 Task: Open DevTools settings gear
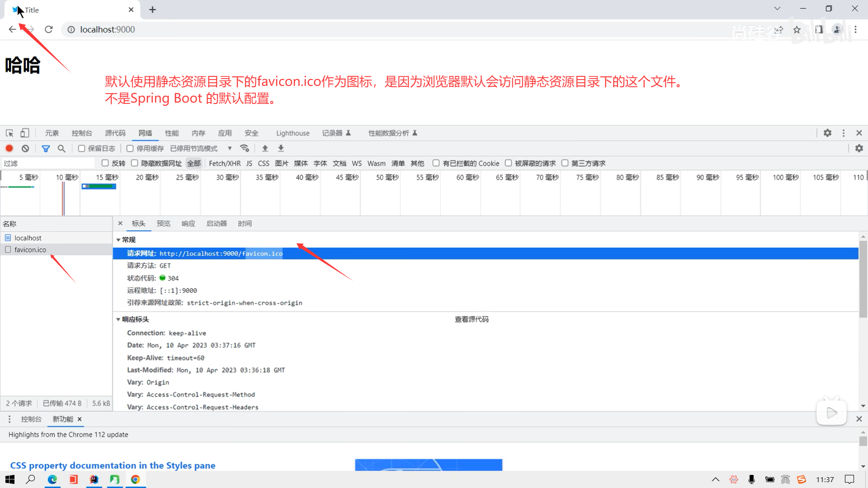pyautogui.click(x=827, y=133)
